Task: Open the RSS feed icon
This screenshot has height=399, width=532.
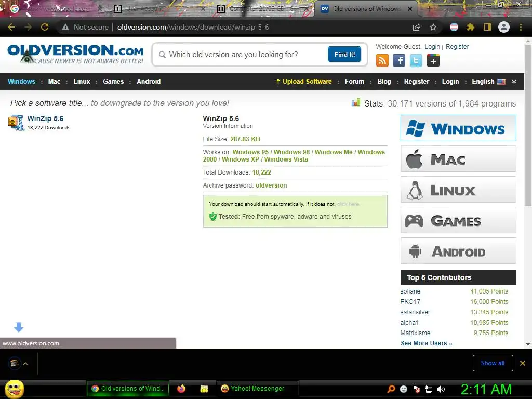Action: [382, 61]
